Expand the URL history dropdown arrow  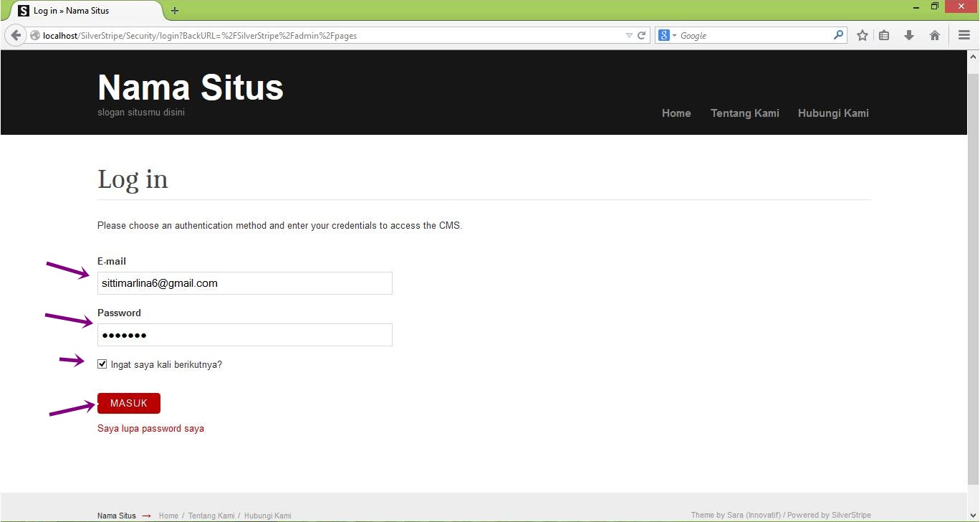629,35
